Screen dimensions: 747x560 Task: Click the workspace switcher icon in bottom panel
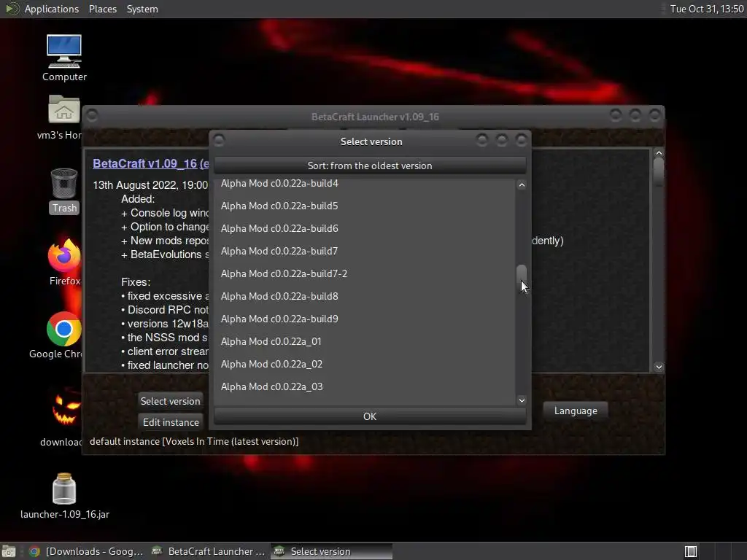(x=690, y=551)
